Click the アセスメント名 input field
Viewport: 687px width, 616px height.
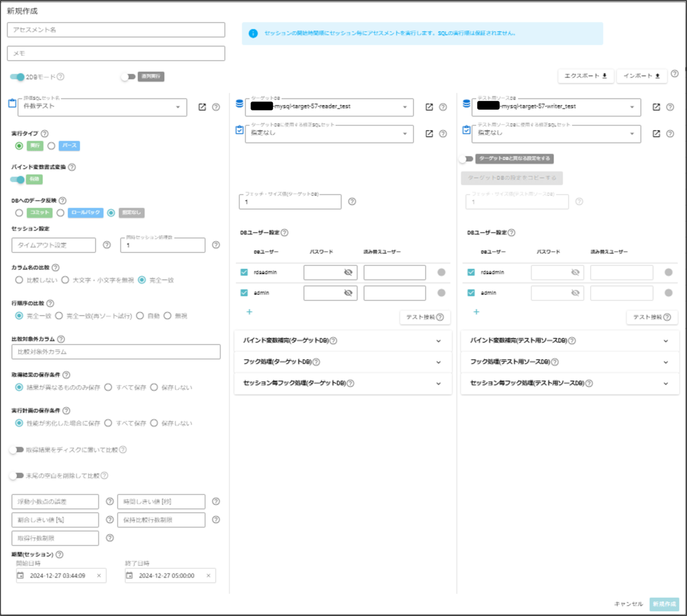click(116, 30)
